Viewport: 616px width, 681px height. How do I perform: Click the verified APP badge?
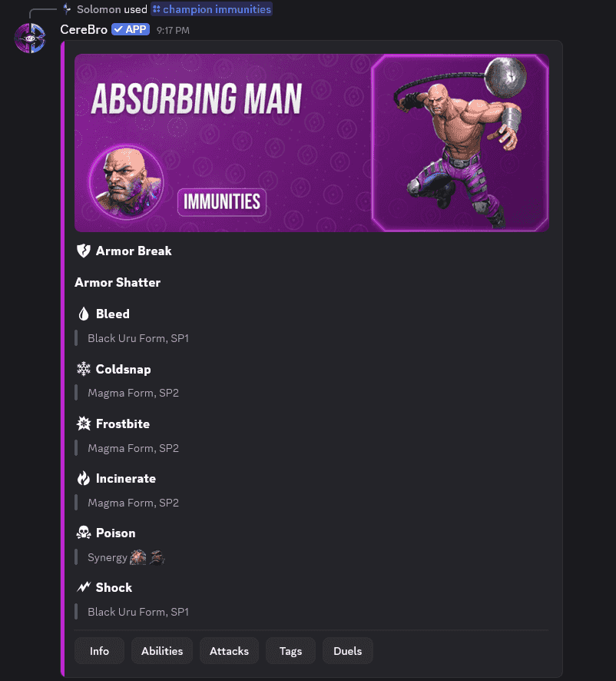click(131, 29)
